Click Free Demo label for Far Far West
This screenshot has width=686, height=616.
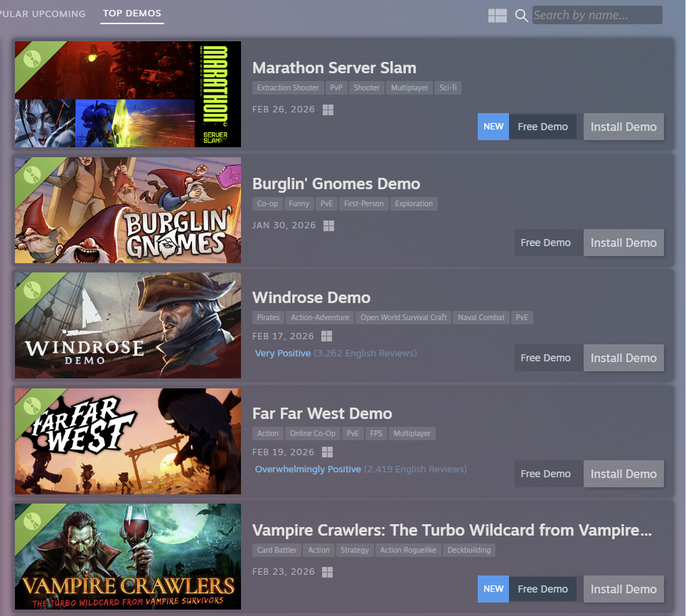click(x=545, y=474)
